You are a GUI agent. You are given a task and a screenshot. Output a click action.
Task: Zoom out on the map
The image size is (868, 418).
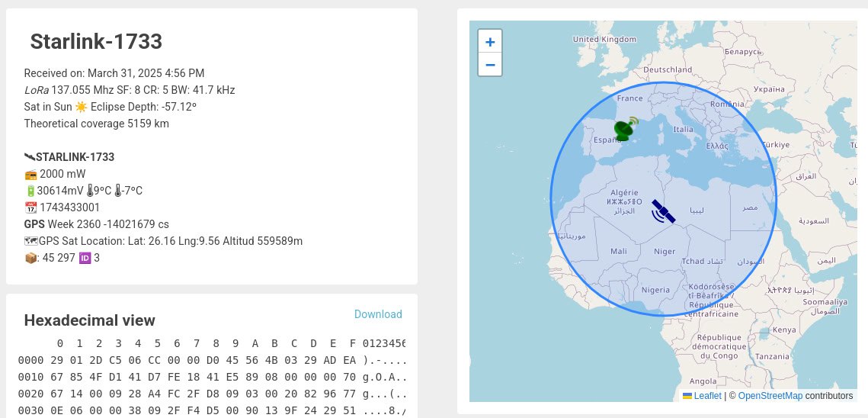tap(490, 65)
